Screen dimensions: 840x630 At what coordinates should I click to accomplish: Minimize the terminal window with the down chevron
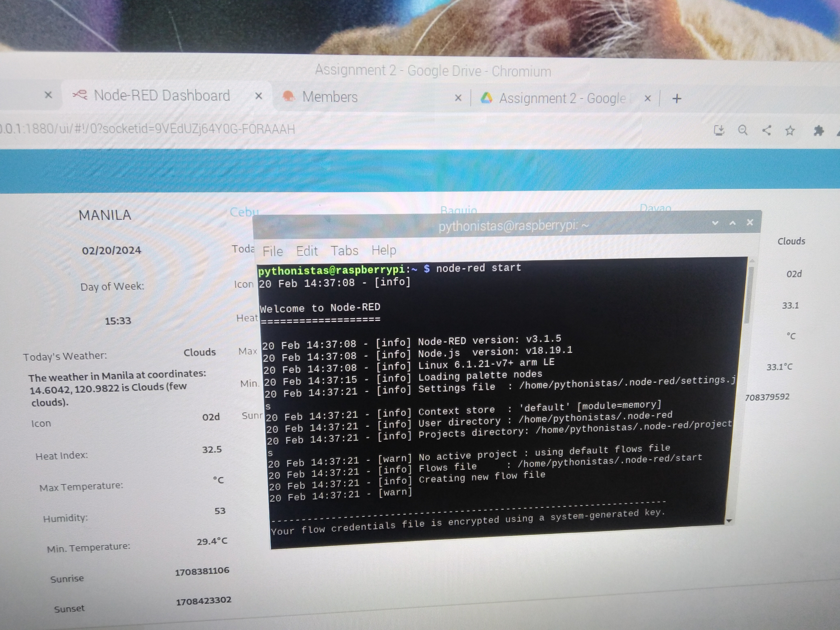[x=715, y=223]
